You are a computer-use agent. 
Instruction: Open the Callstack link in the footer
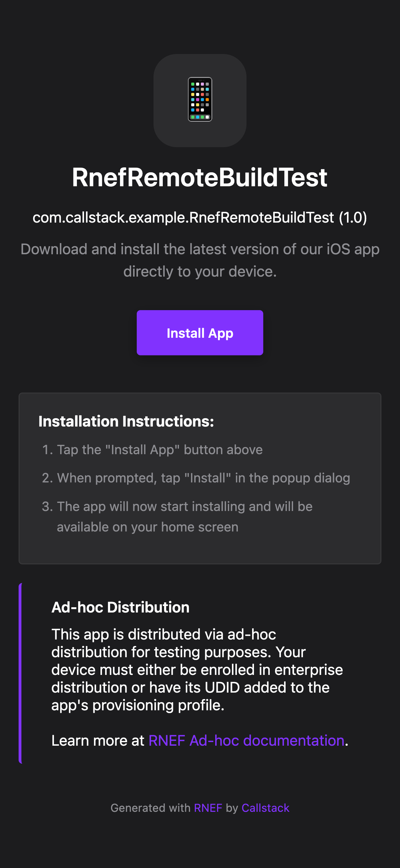tap(265, 808)
